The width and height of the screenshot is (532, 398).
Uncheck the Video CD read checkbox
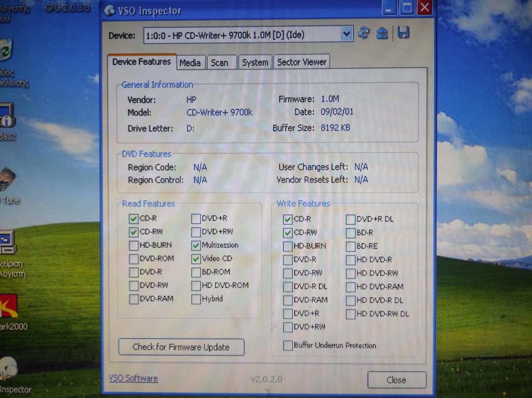pyautogui.click(x=195, y=259)
